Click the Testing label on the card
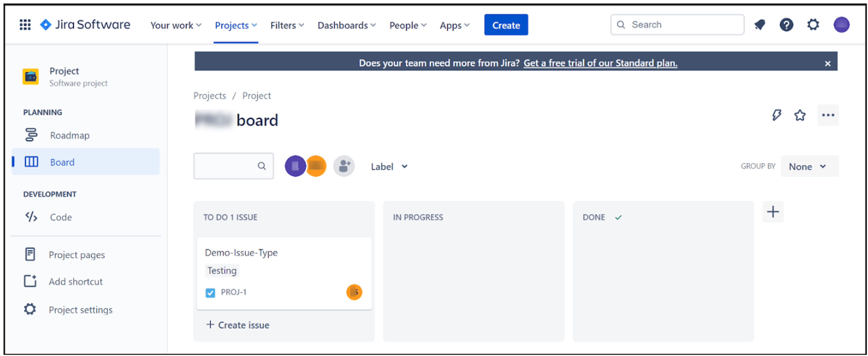868x356 pixels. [222, 271]
